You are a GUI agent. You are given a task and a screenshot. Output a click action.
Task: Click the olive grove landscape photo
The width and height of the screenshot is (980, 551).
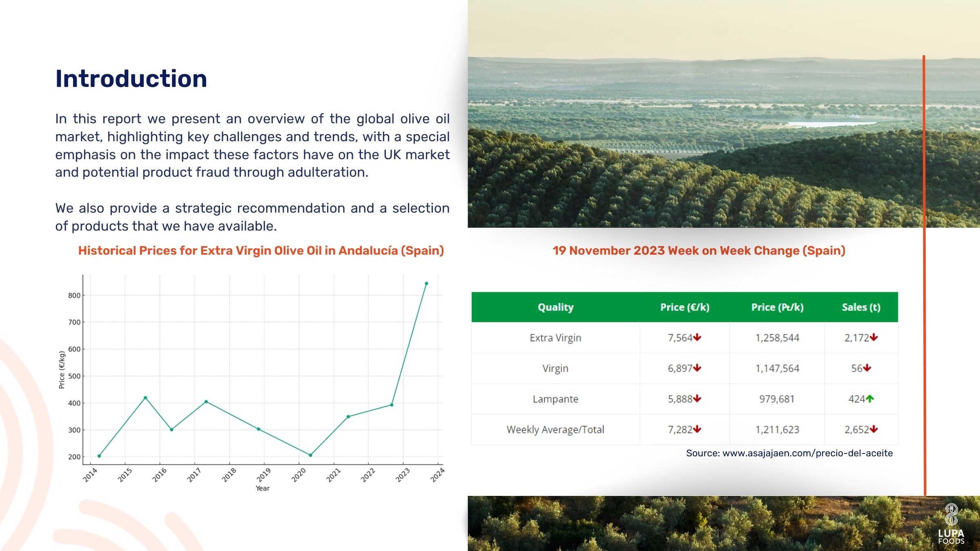point(724,114)
